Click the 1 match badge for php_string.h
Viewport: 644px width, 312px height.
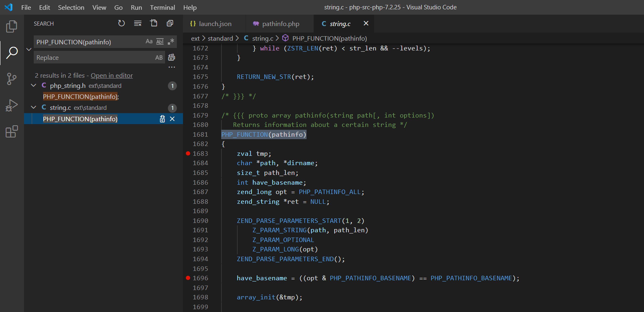(172, 86)
